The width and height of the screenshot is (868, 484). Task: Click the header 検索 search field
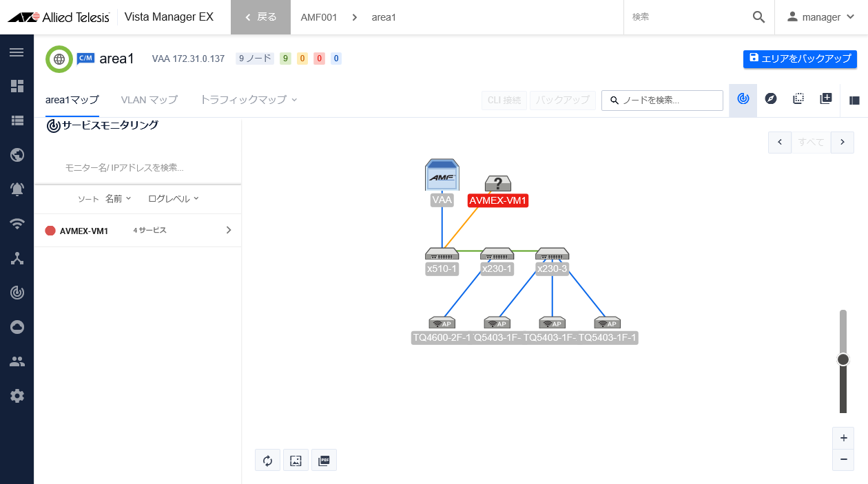point(687,17)
